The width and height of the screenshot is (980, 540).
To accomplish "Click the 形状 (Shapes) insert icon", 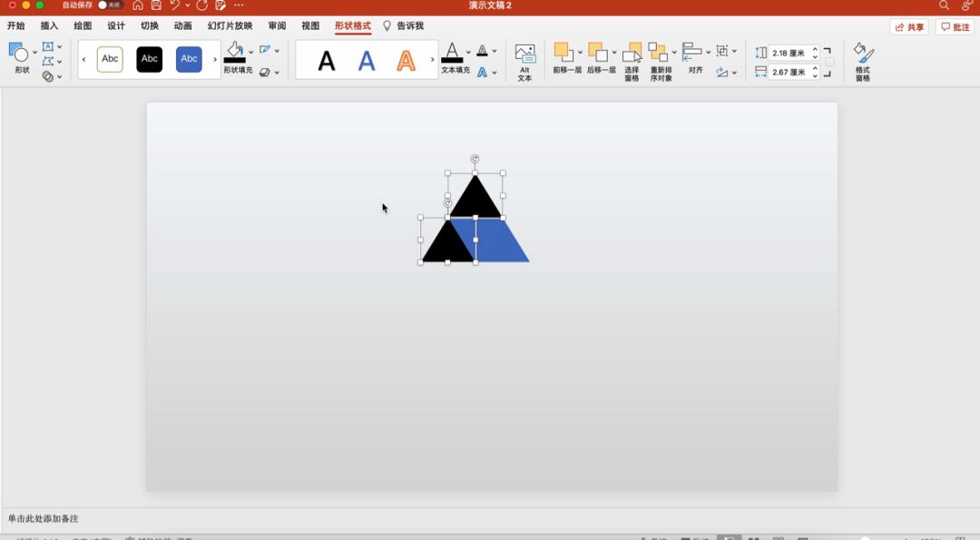I will (18, 53).
